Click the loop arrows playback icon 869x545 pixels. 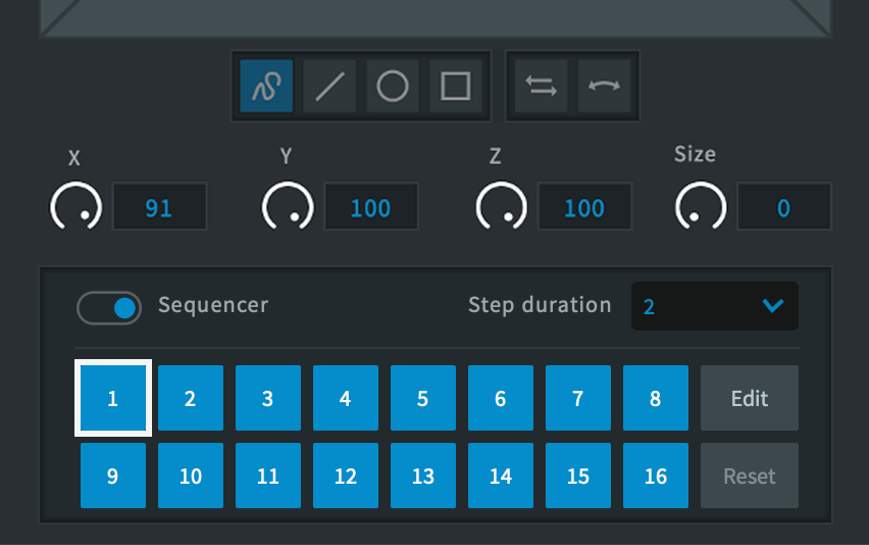pyautogui.click(x=541, y=87)
